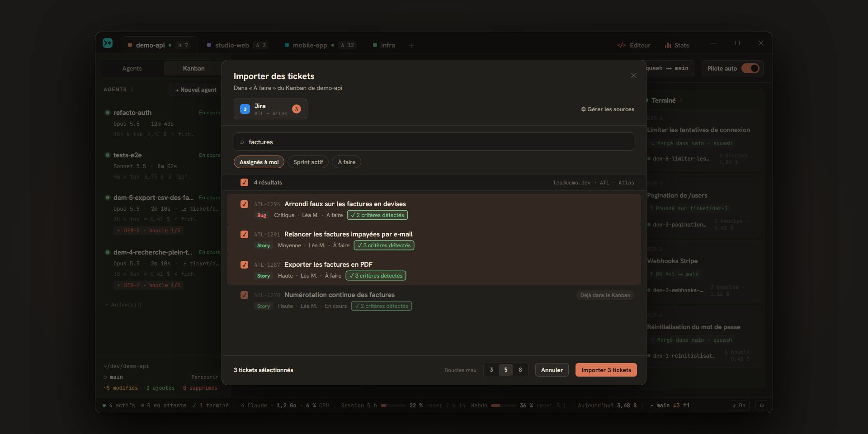
Task: Click the Session usage progress bar
Action: (x=393, y=406)
